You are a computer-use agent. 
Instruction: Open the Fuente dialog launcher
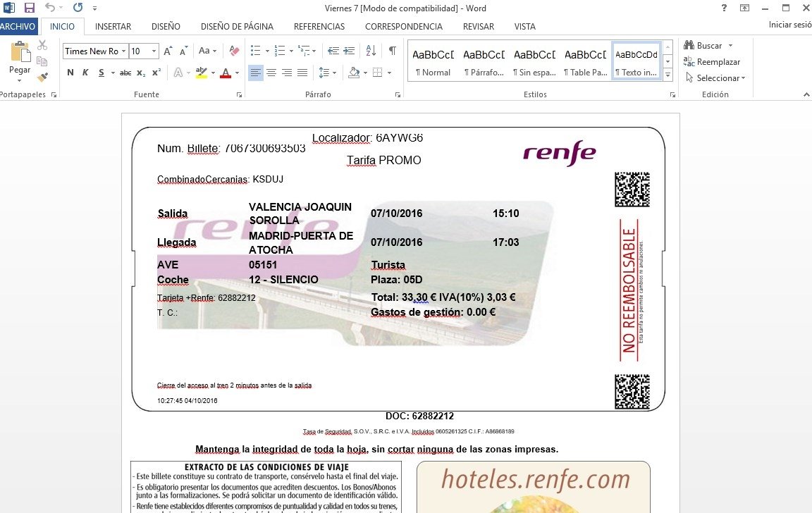239,94
